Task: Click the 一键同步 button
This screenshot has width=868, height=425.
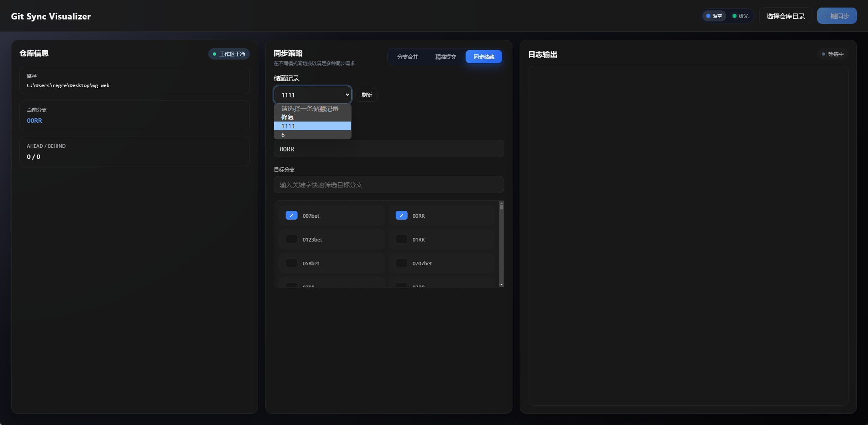Action: [x=837, y=16]
